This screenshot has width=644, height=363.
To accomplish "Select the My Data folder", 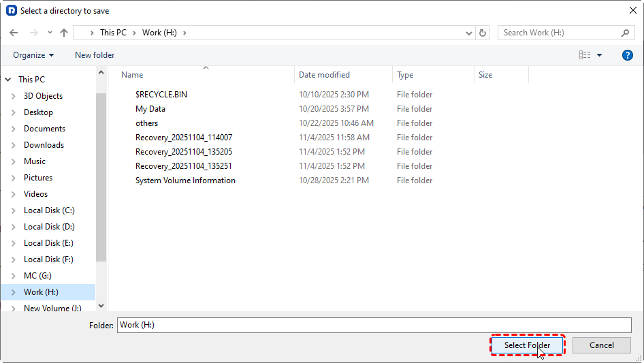I will [150, 109].
